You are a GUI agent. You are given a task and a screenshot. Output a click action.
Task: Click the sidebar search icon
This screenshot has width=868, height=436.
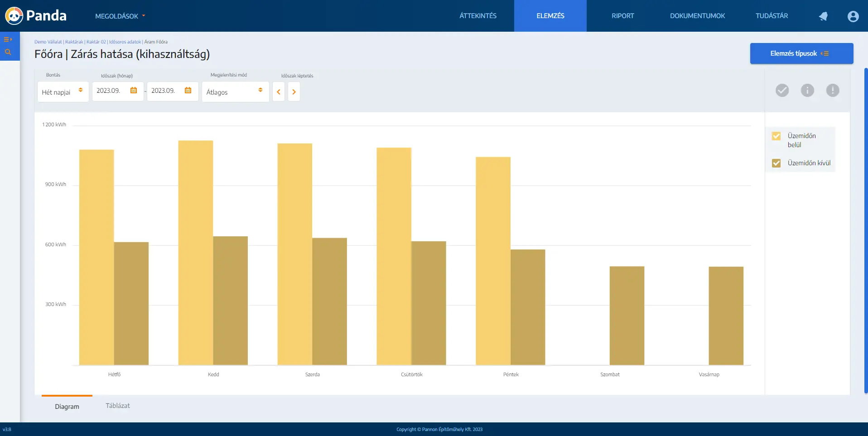point(8,52)
